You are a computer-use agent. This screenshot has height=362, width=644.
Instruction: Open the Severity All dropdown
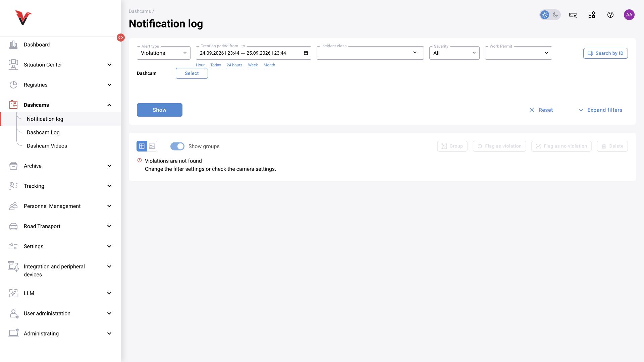click(x=454, y=53)
